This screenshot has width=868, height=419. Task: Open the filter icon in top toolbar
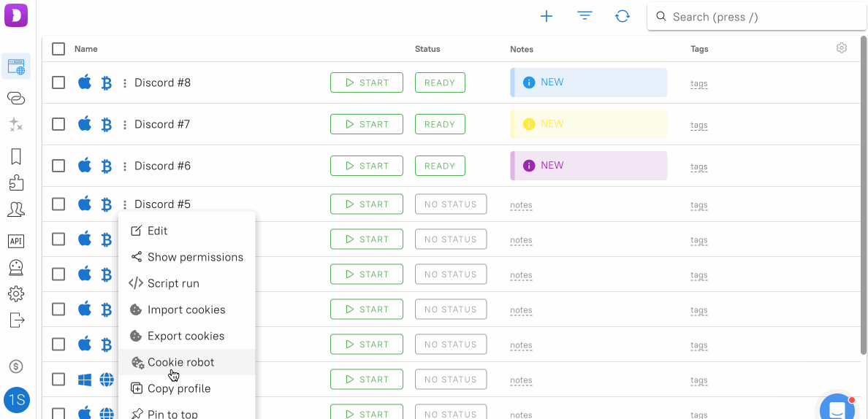[x=585, y=16]
